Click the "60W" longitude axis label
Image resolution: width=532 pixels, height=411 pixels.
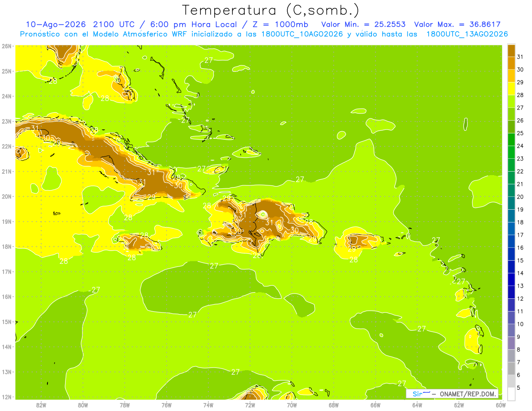click(501, 405)
